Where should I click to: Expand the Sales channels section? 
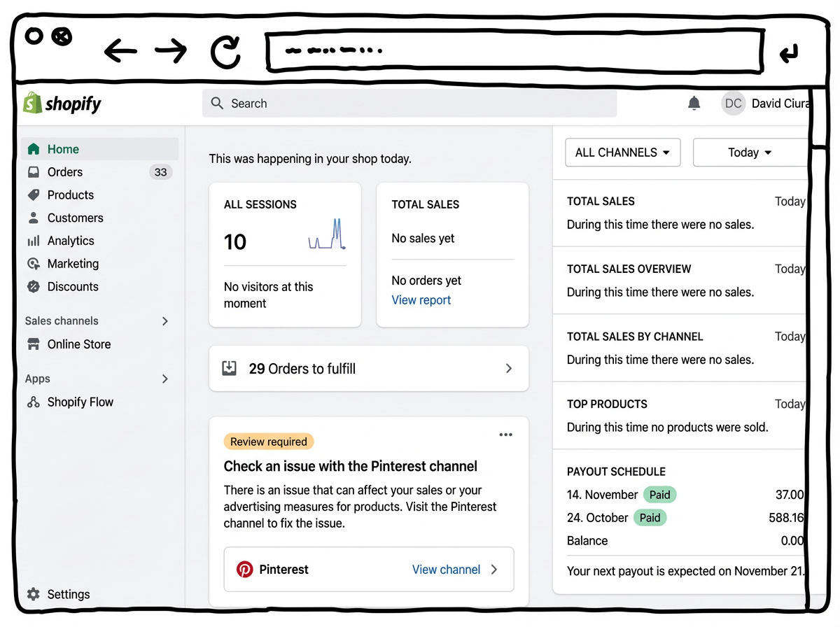click(165, 321)
